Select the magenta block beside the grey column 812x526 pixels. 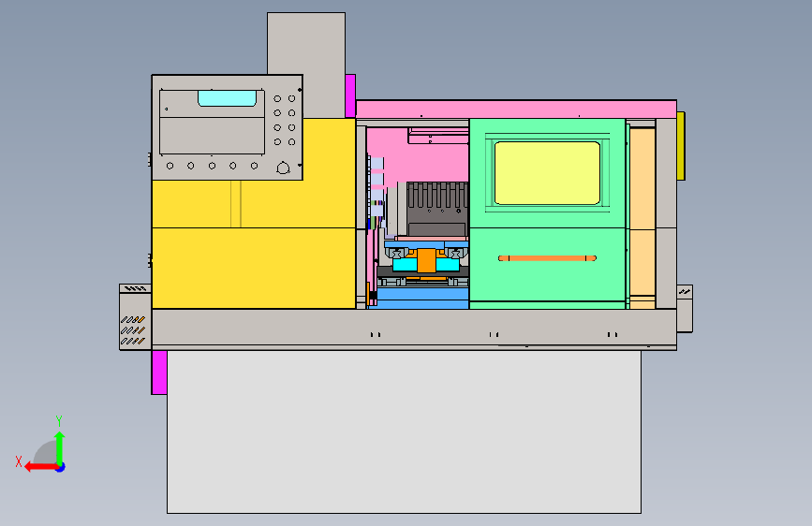(x=350, y=95)
